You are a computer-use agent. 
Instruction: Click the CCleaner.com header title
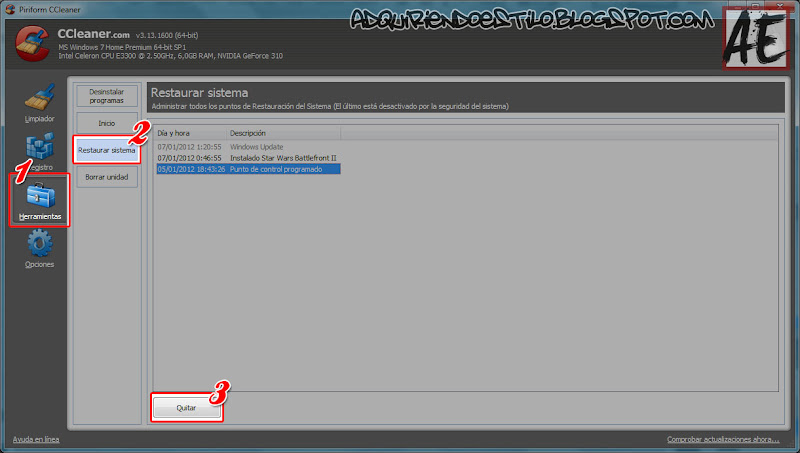[x=93, y=34]
